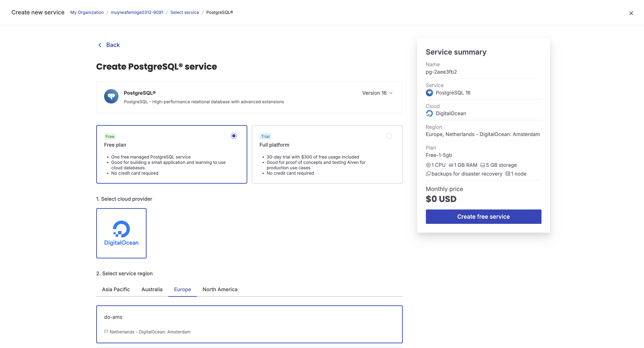Screen dimensions: 644x348
Task: Click the 'Service summary' heading
Action: (456, 52)
